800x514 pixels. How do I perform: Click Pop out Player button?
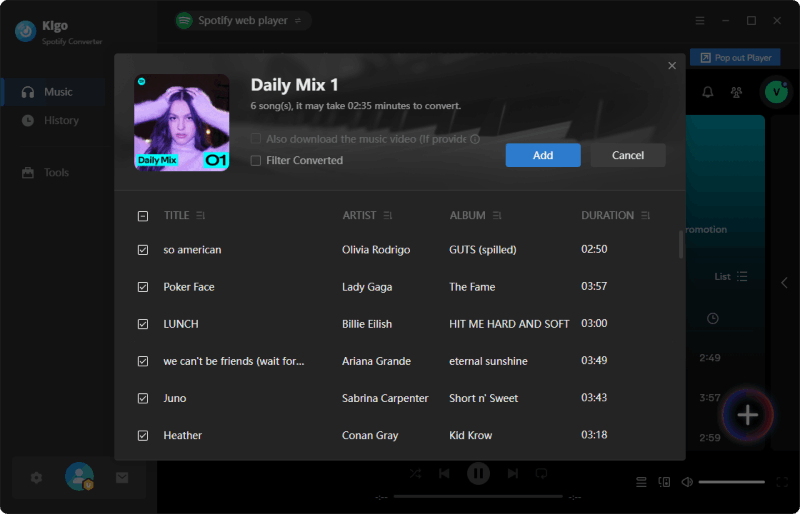coord(735,58)
